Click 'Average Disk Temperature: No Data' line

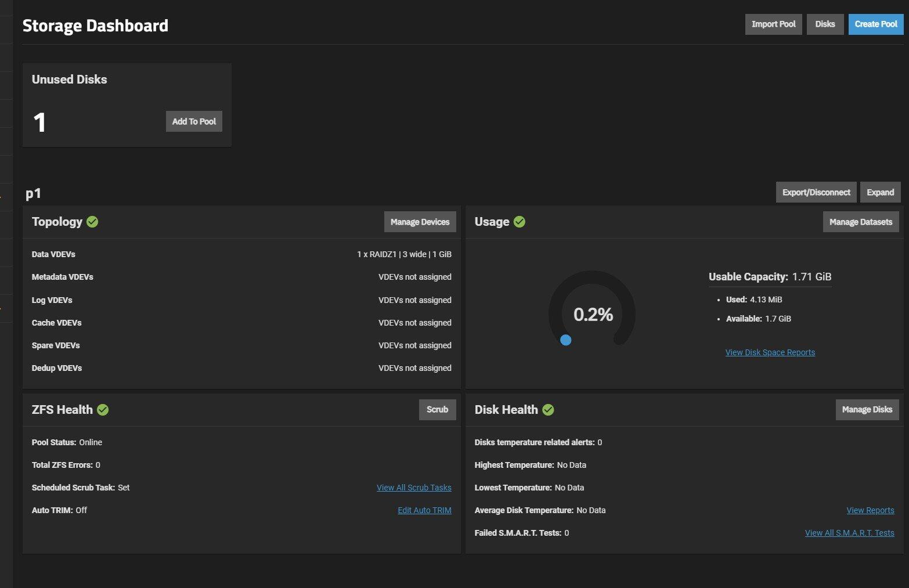click(x=540, y=510)
